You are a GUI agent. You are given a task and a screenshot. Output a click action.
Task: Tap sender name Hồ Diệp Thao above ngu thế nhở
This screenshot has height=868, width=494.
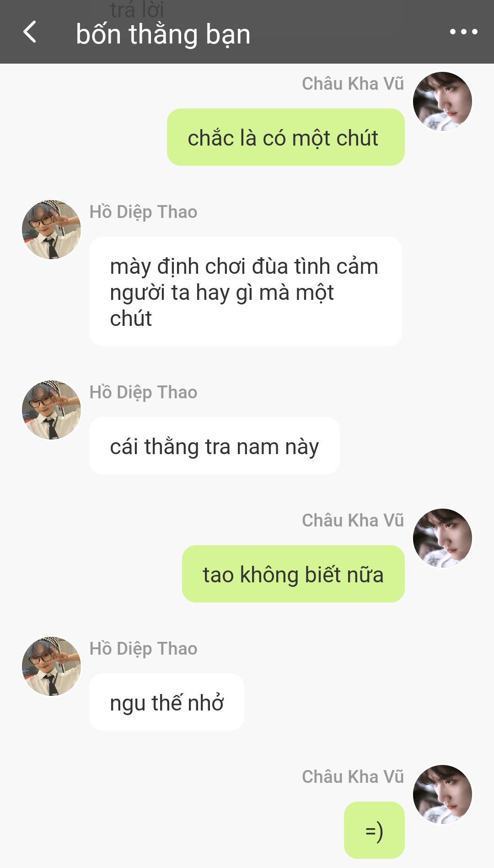pyautogui.click(x=144, y=649)
